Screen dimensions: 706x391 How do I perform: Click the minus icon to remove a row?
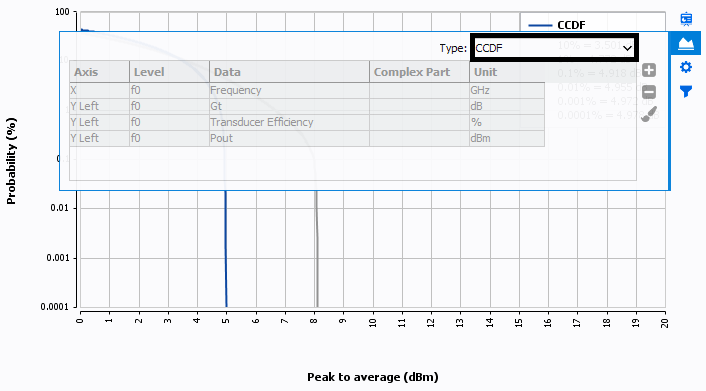pos(649,92)
